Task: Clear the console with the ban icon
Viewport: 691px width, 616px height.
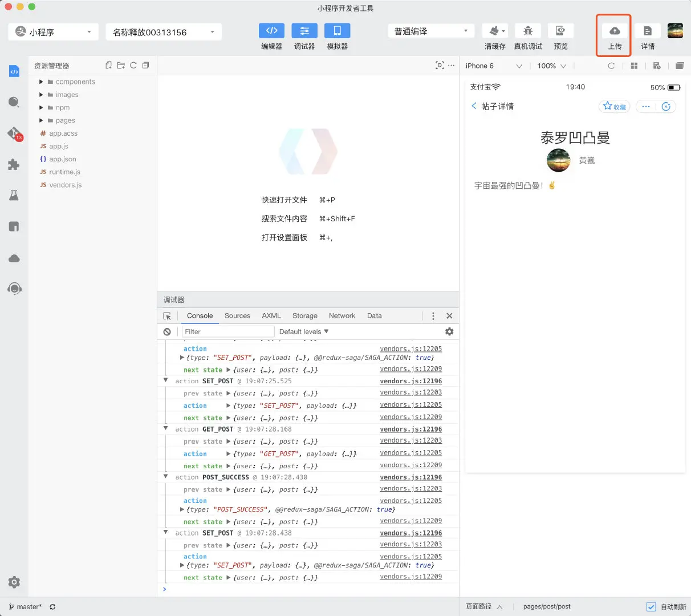Action: pos(167,331)
